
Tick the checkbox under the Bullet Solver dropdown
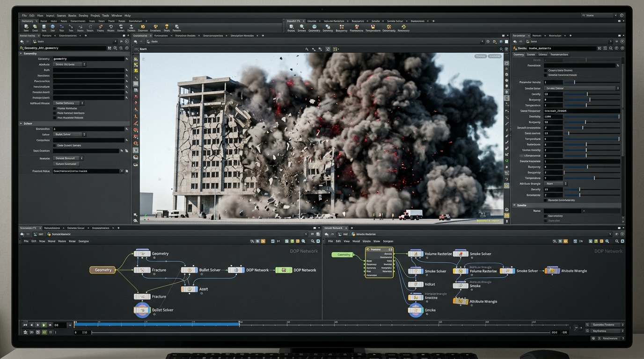point(54,145)
